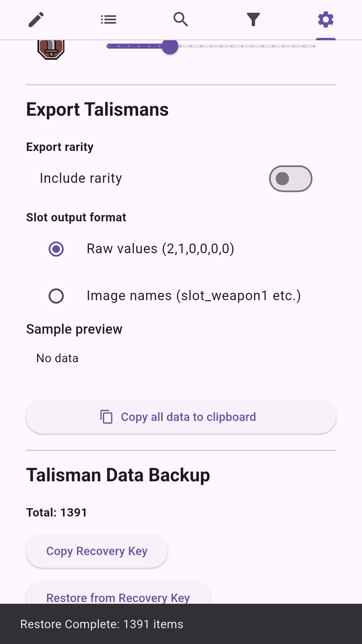The image size is (362, 644).
Task: Select Raw values slot output format
Action: point(56,249)
